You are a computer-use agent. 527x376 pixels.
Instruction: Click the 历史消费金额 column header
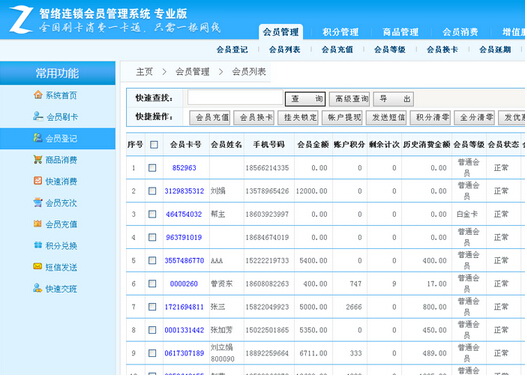[426, 145]
